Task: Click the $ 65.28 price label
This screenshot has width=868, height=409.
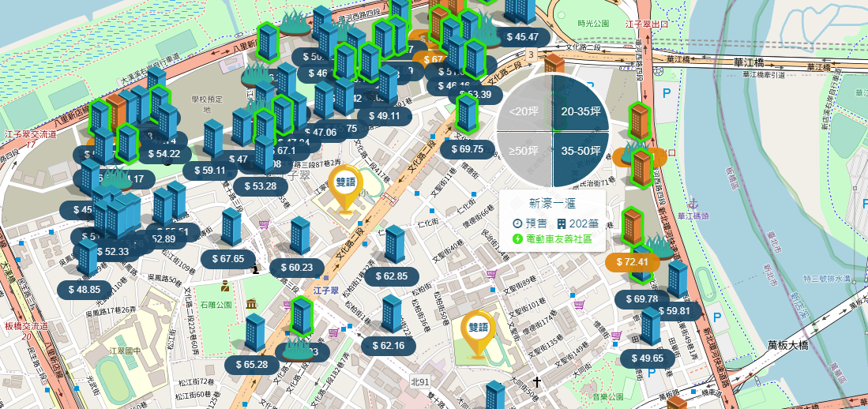Action: coord(252,364)
